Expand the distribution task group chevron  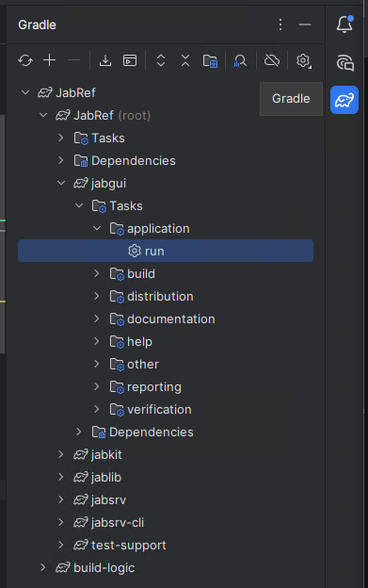point(97,296)
